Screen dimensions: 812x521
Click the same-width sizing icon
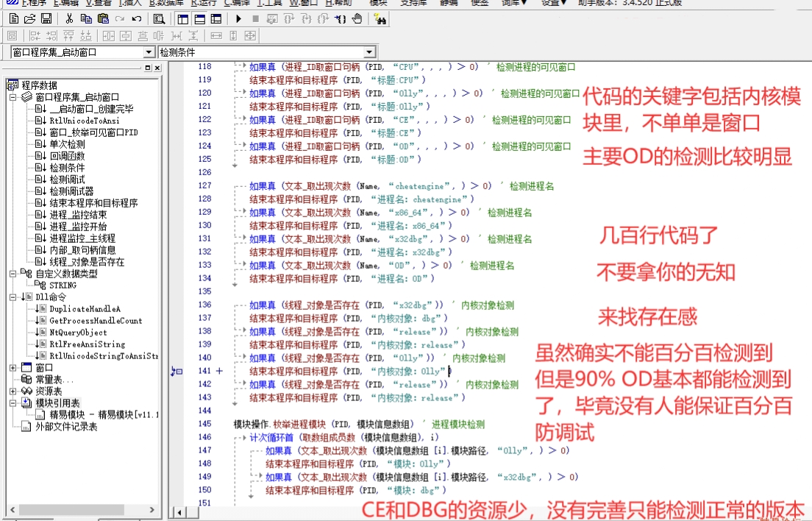point(216,36)
